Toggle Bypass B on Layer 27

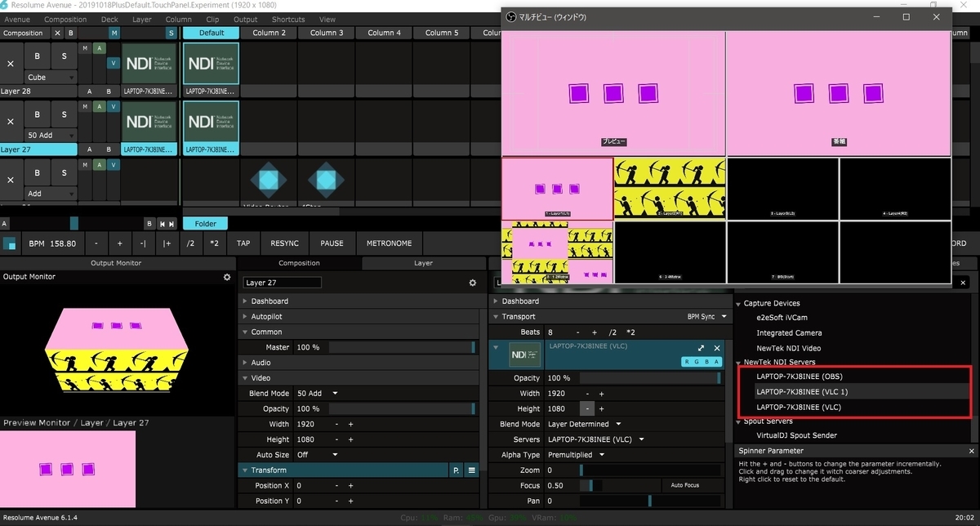(x=37, y=114)
